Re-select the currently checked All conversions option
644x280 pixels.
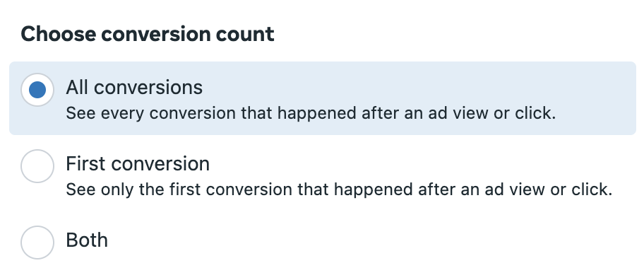click(37, 90)
